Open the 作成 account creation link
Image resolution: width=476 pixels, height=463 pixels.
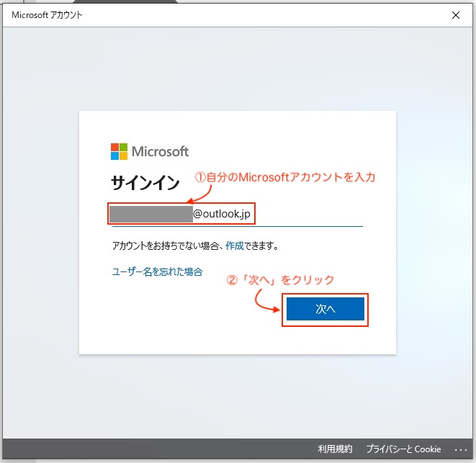(x=234, y=246)
